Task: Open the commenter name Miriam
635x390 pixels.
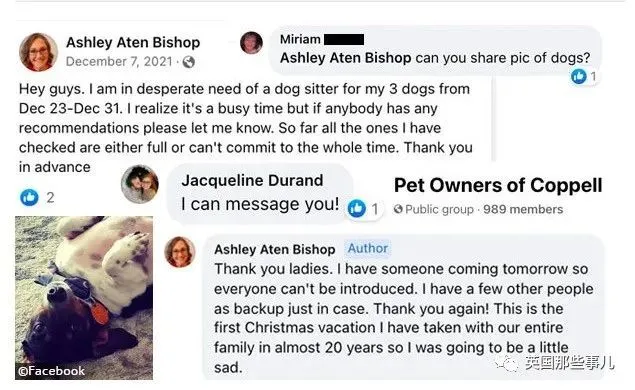Action: (x=300, y=39)
